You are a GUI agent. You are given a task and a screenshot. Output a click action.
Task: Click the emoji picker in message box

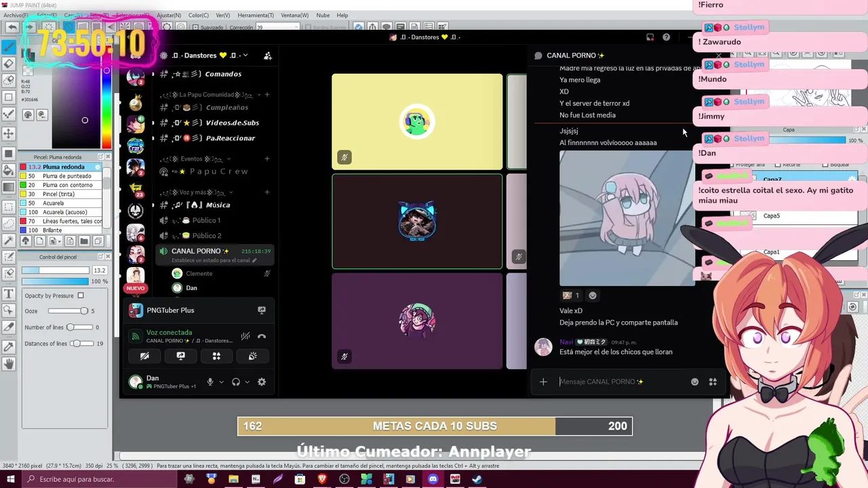point(694,382)
